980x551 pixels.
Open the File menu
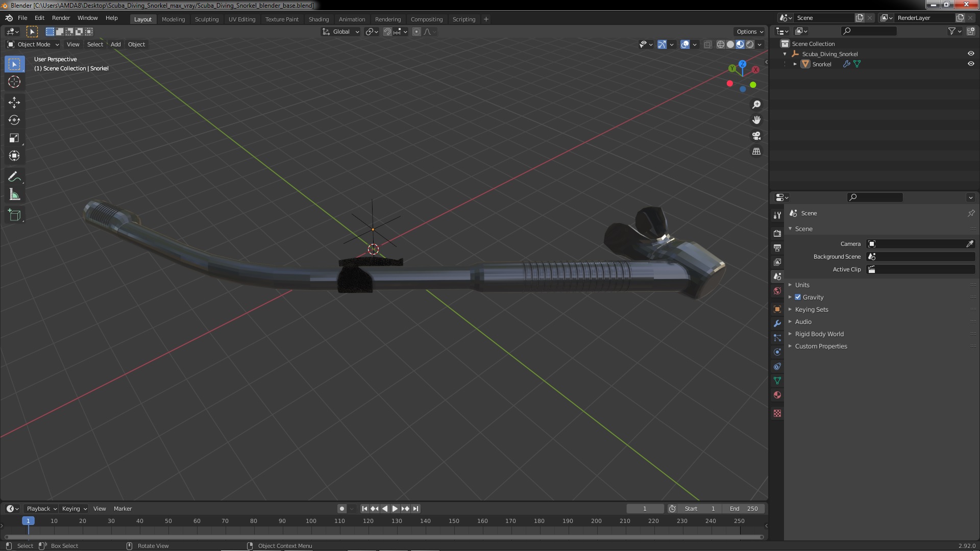(22, 18)
